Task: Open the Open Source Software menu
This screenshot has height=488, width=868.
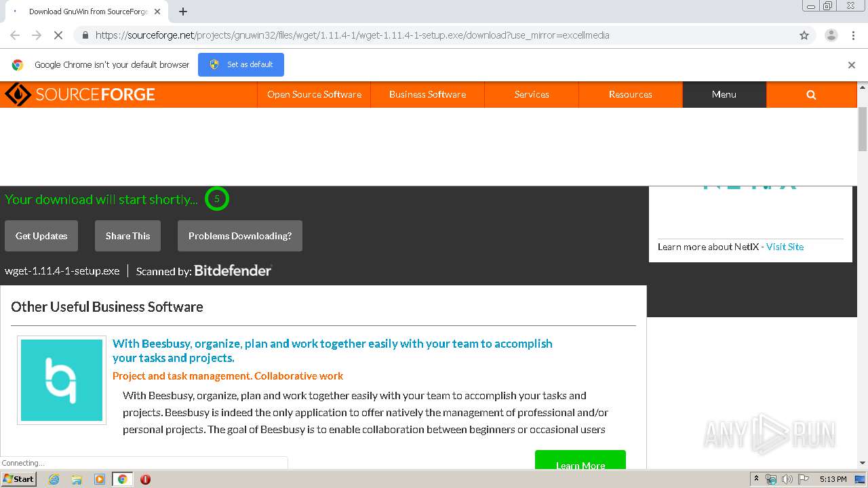Action: coord(314,95)
